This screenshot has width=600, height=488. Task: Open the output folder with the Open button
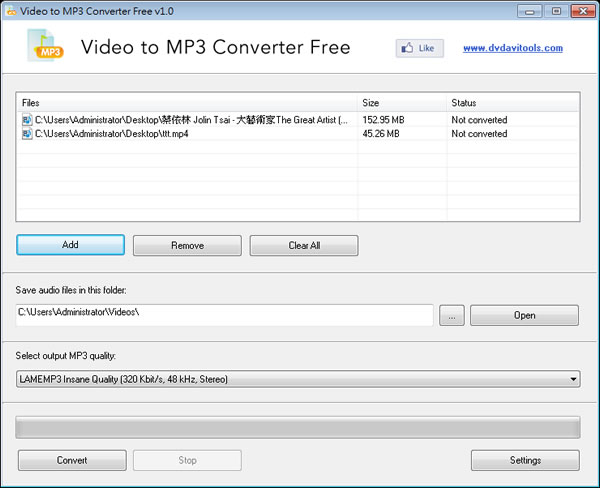pos(524,315)
